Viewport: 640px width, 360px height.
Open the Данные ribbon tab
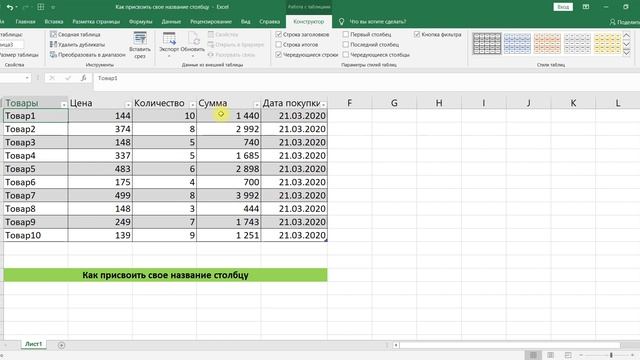click(171, 22)
